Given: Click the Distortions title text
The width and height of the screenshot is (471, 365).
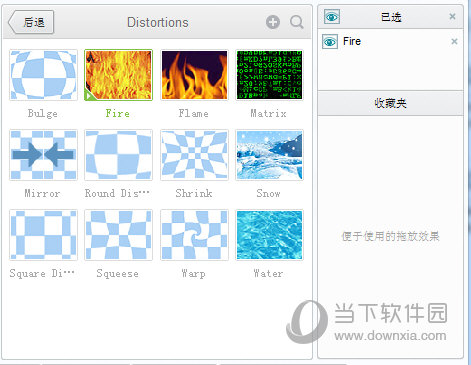Looking at the screenshot, I should pyautogui.click(x=158, y=22).
